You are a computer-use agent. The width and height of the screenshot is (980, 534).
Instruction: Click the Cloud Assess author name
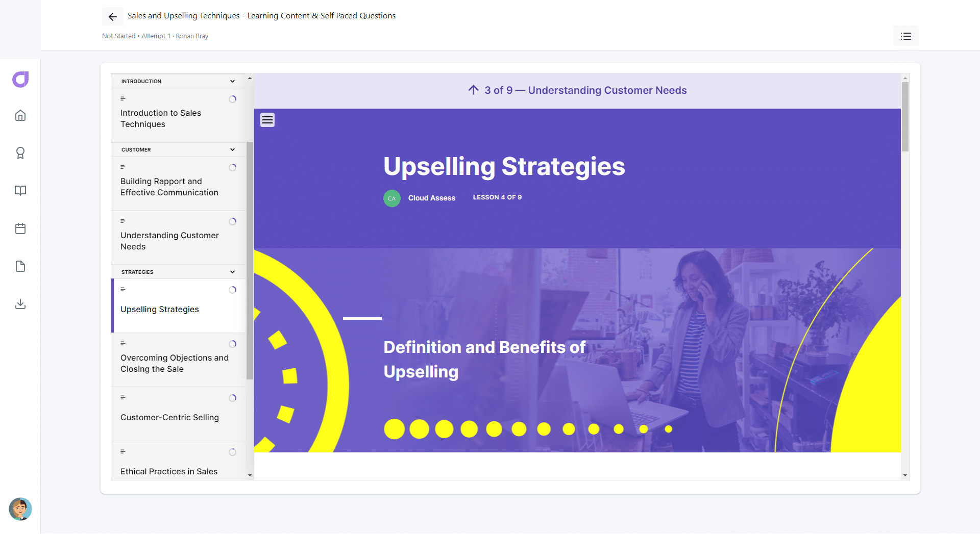pos(432,198)
